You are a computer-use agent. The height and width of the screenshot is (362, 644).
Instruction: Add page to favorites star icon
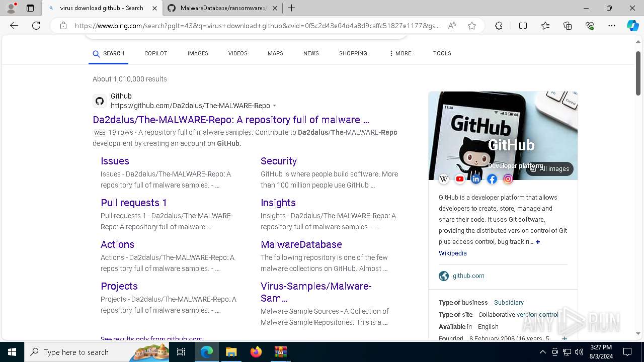(x=472, y=26)
